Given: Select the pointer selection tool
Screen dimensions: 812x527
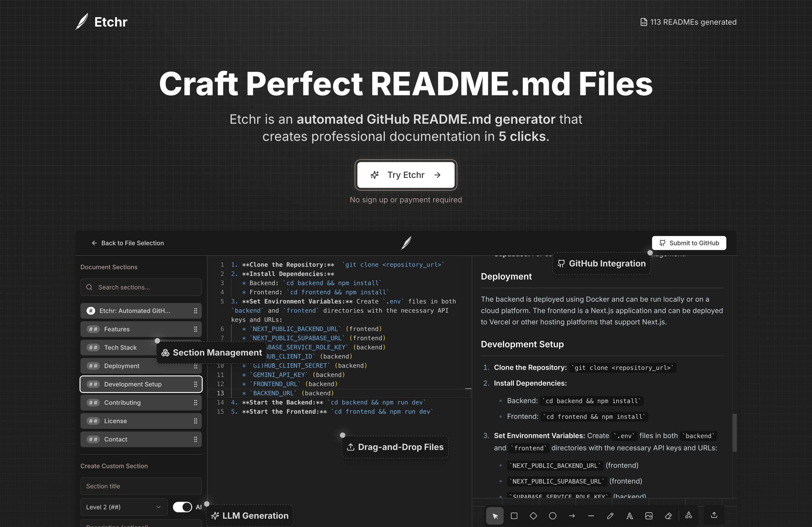Looking at the screenshot, I should 495,516.
